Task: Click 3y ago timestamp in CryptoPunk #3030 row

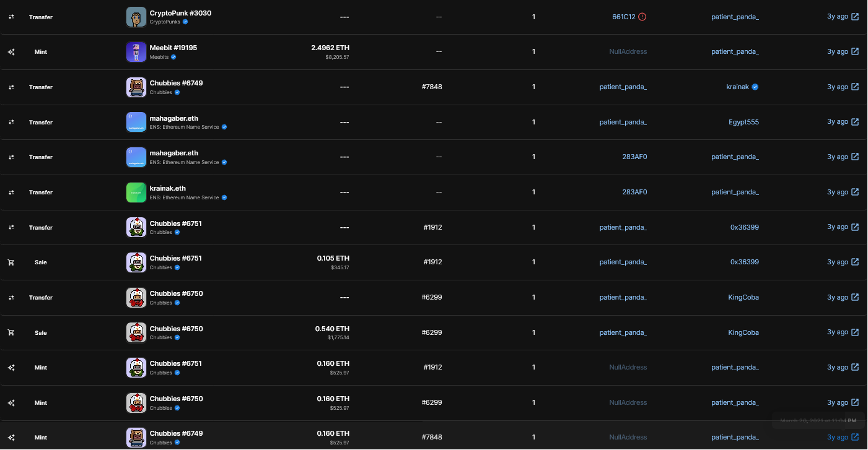Action: pyautogui.click(x=838, y=17)
